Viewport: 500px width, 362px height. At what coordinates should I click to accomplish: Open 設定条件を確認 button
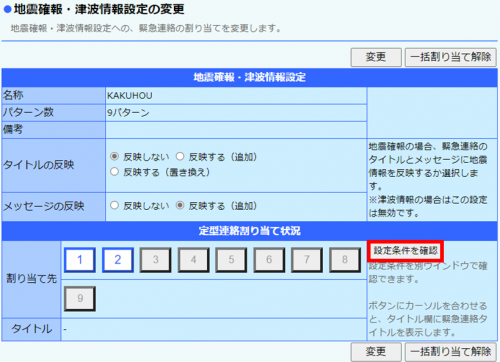[405, 251]
